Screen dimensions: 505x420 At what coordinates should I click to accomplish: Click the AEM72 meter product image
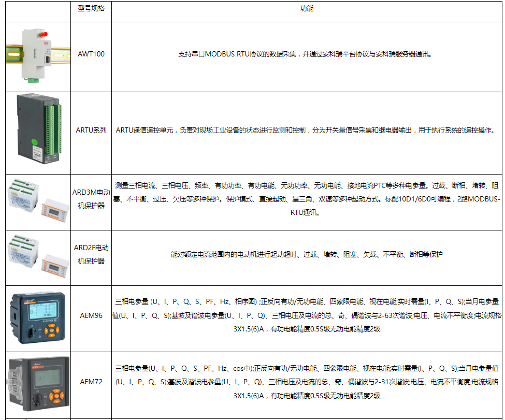click(x=39, y=384)
